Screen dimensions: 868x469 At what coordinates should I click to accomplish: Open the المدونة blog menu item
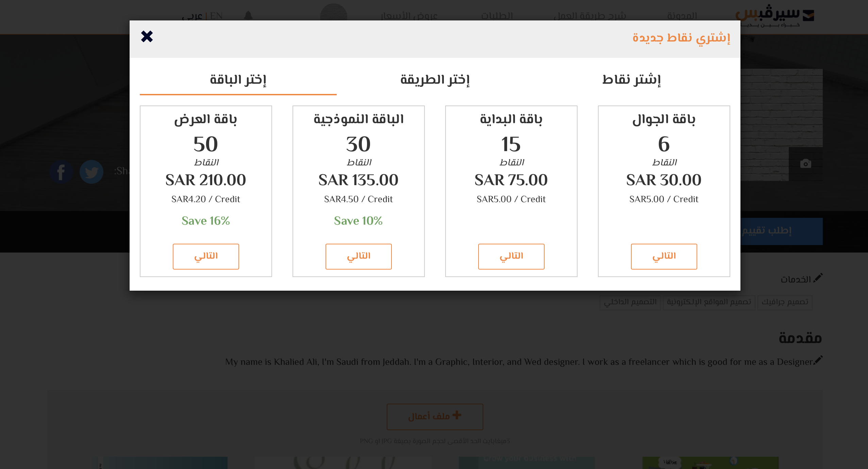[x=682, y=16]
